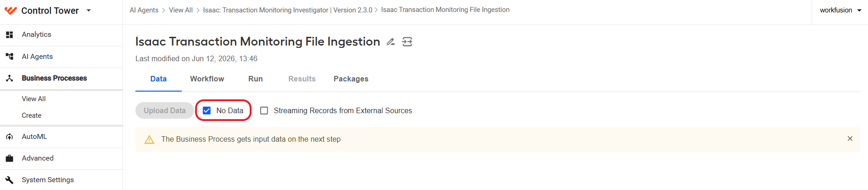Click the Business Processes icon
868x190 pixels.
coord(10,78)
